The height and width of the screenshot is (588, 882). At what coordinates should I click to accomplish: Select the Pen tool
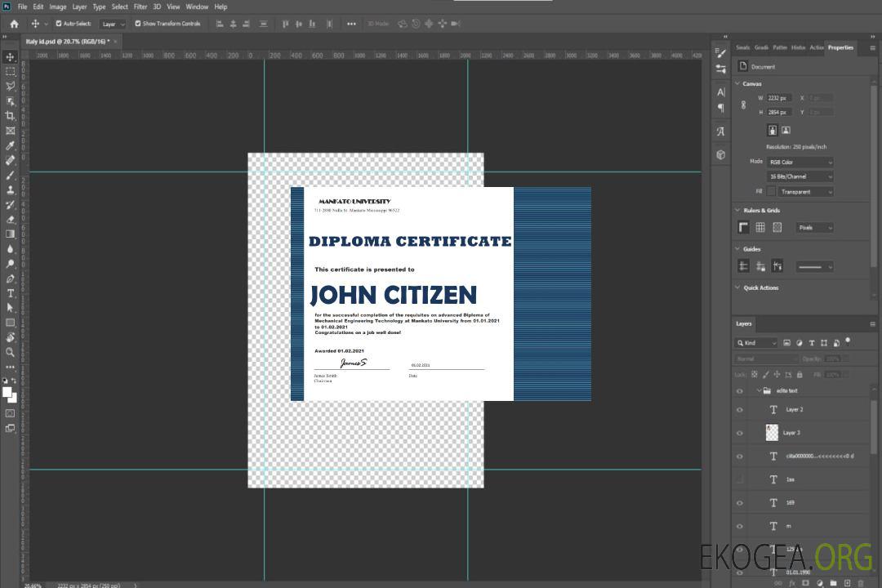click(10, 278)
